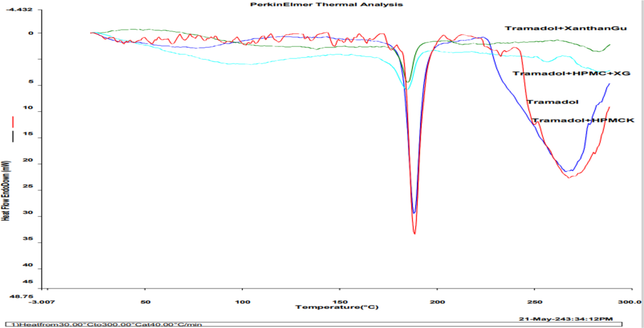Click the '48.75' y-axis maximum value

click(x=22, y=297)
